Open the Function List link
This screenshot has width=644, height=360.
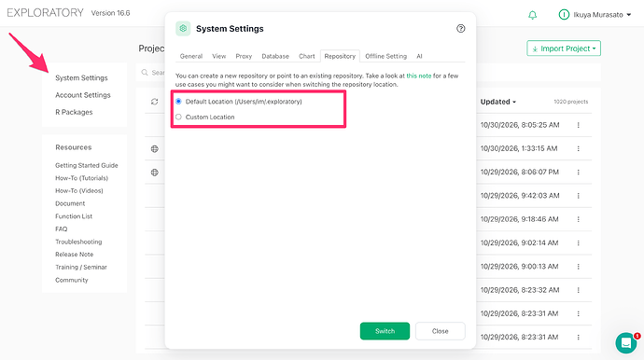(74, 216)
